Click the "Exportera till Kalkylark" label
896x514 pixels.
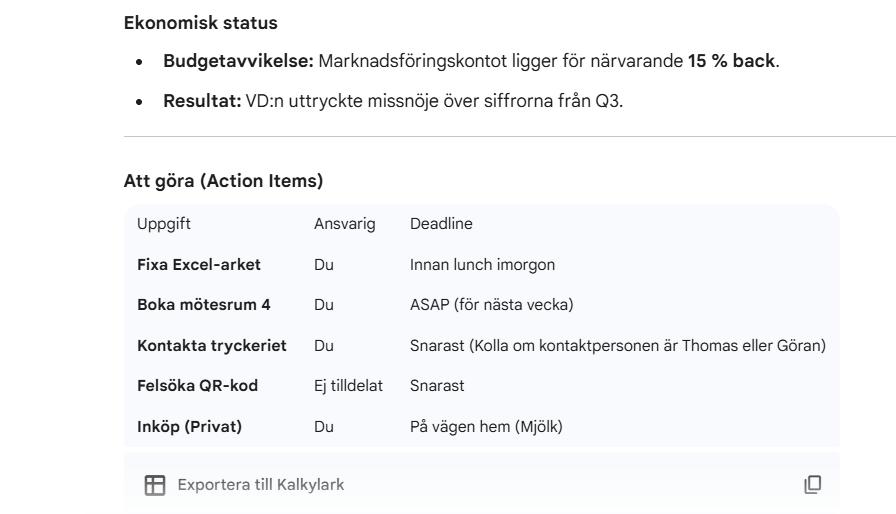(x=260, y=485)
